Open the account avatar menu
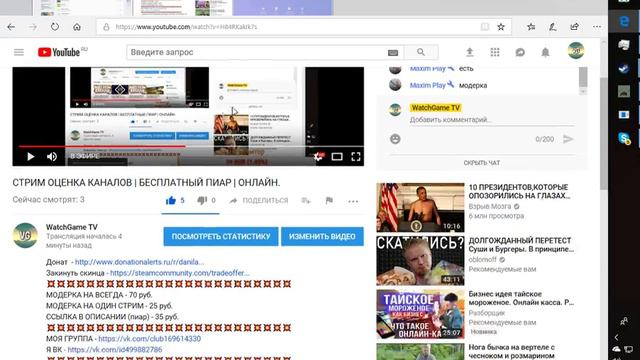This screenshot has height=360, width=640. 576,51
